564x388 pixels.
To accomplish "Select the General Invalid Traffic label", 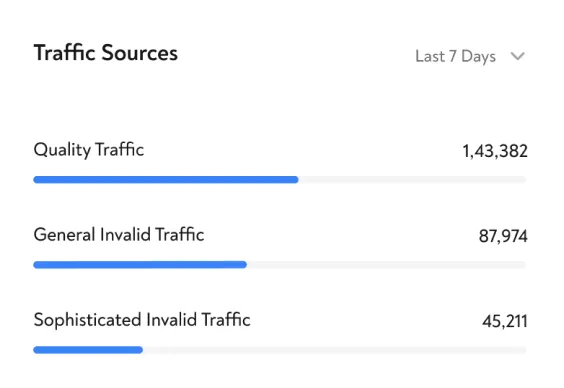I will click(x=119, y=235).
